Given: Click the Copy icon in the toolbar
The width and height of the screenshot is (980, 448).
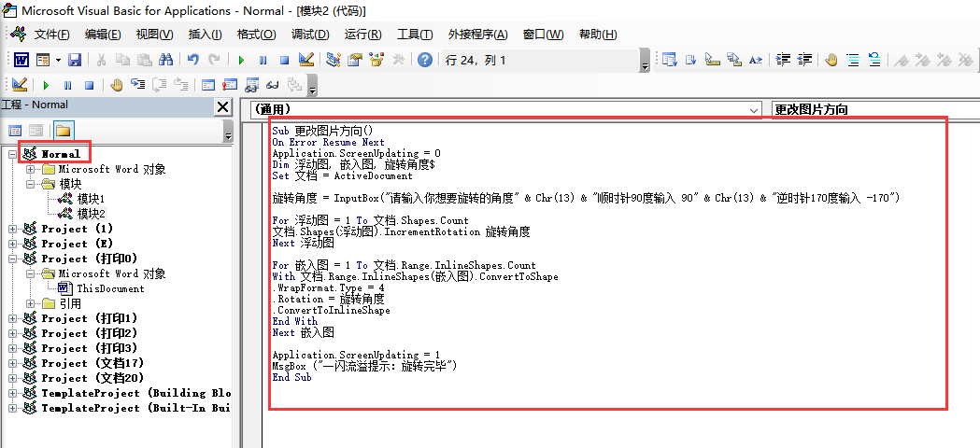Looking at the screenshot, I should (x=122, y=60).
